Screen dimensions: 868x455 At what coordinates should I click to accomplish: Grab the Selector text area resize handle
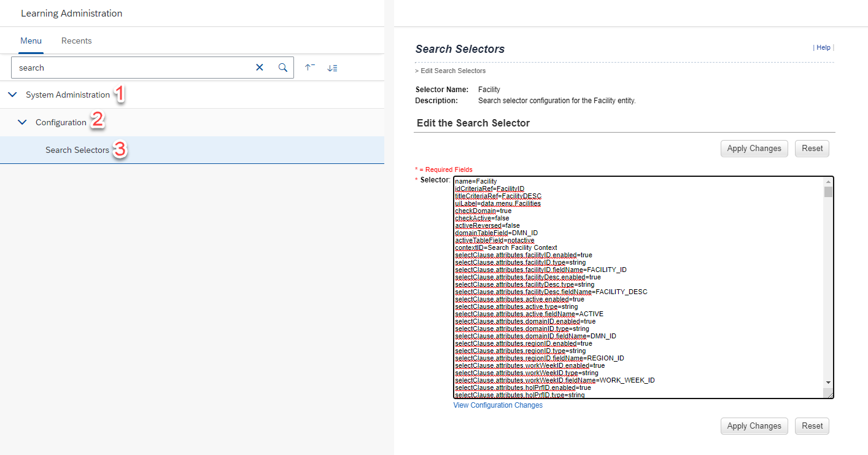(829, 394)
